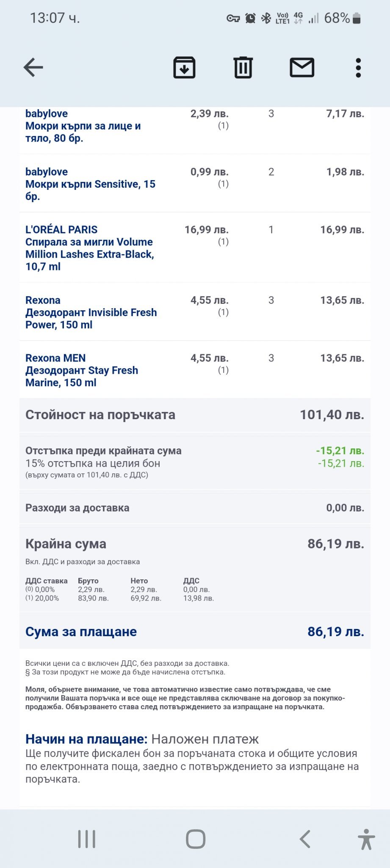Open the accessibility shortcut icon
390x868 pixels.
click(366, 839)
